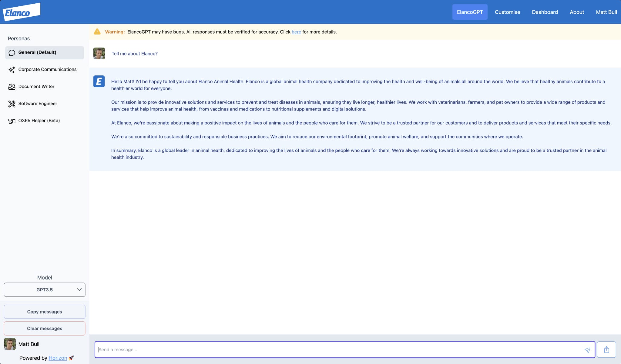Click the 'Warning:' label in the banner
Screen dimensions: 621x364
coord(115,32)
